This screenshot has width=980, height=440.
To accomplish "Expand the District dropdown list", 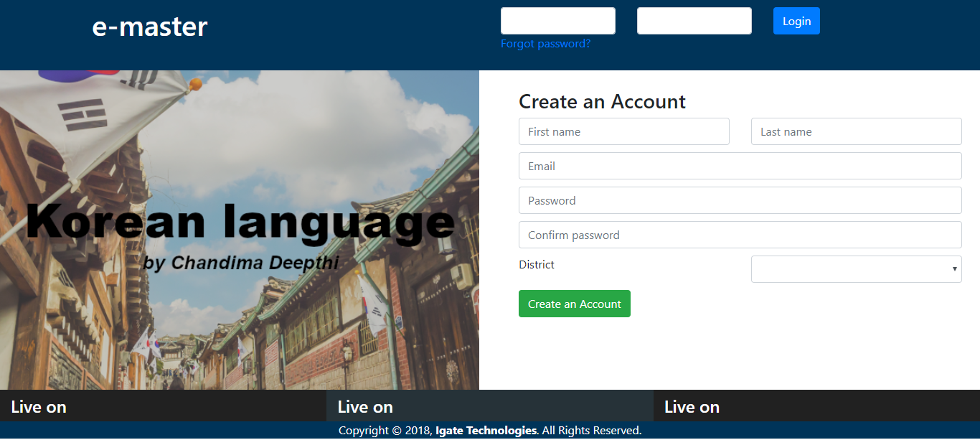I will click(856, 269).
